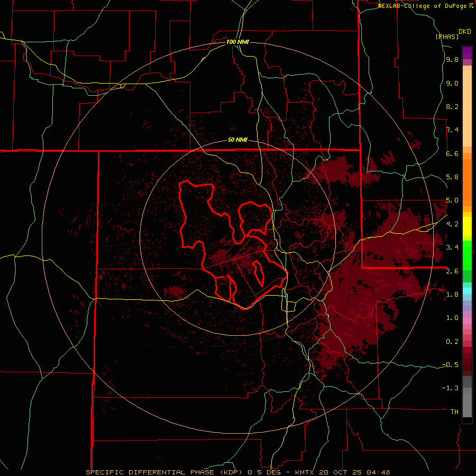
Task: Select the bright green color bar segment
Action: pyautogui.click(x=467, y=255)
